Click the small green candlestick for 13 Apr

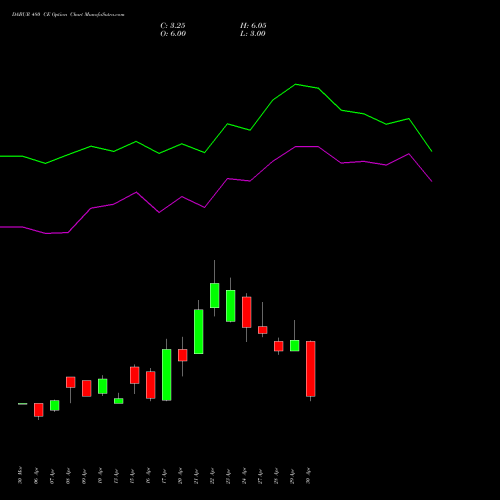pyautogui.click(x=119, y=401)
